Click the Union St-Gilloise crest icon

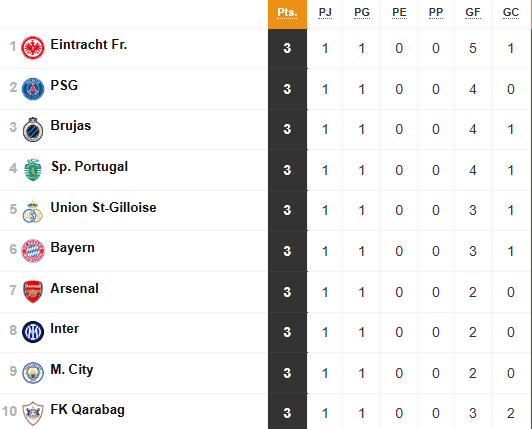pos(33,211)
